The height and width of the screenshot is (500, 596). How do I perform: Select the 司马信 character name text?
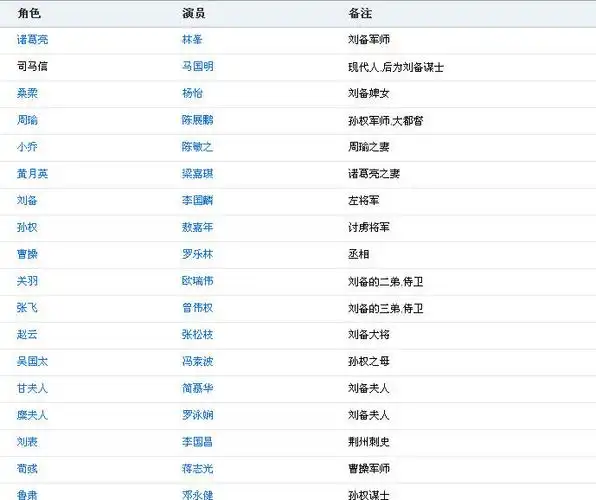32,67
